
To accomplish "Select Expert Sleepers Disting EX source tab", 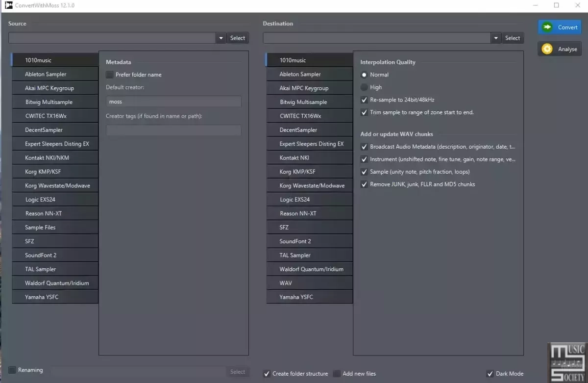I will (x=55, y=144).
